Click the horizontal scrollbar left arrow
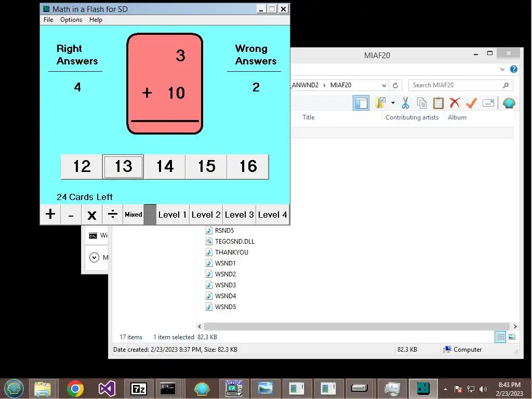The height and width of the screenshot is (399, 532). 199,326
